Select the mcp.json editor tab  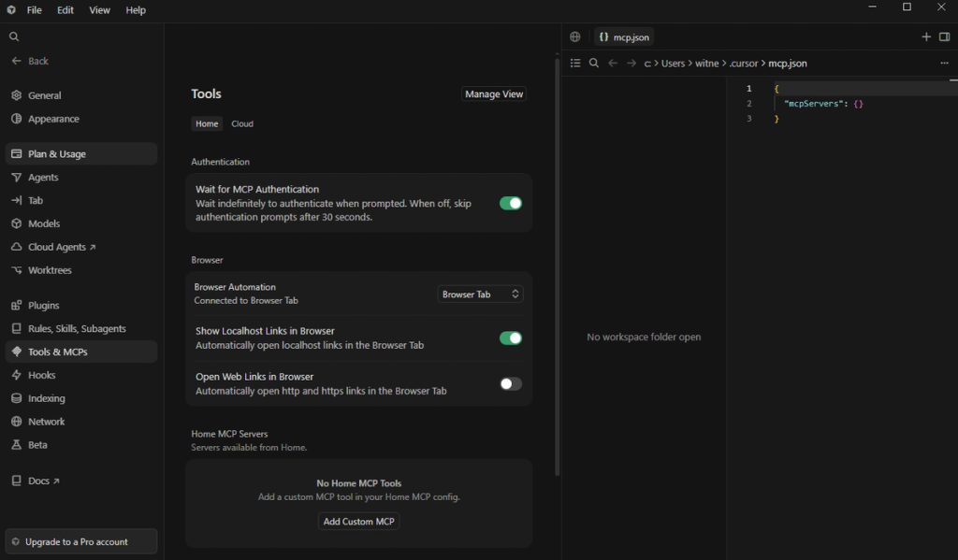tap(624, 36)
